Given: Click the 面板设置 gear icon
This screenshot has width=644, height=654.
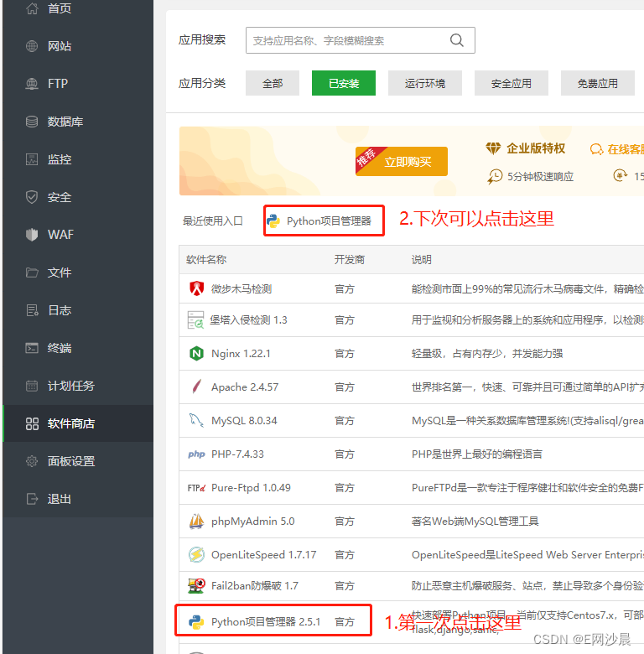Looking at the screenshot, I should pos(32,461).
